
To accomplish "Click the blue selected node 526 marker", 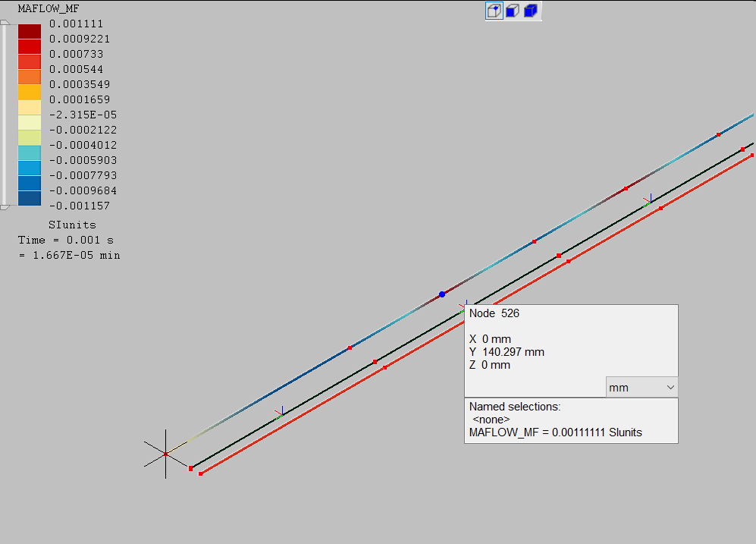I will point(442,294).
